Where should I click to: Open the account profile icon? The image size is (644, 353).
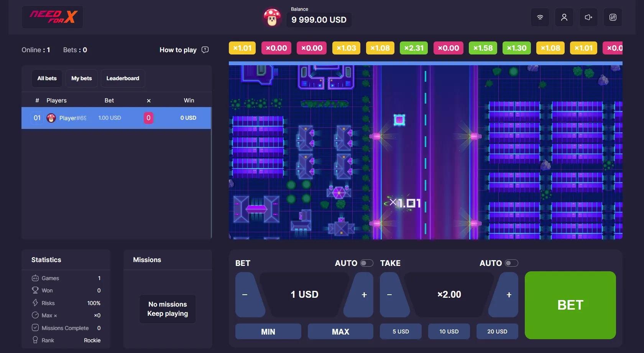(564, 17)
